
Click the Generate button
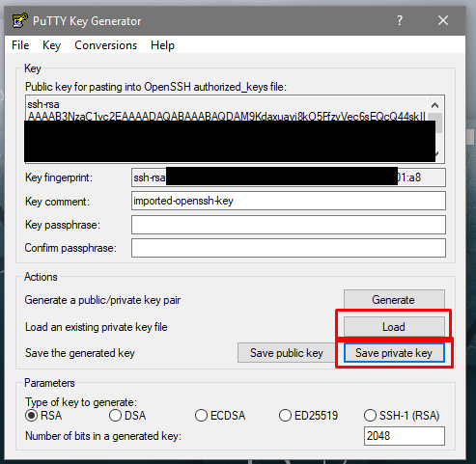(394, 300)
